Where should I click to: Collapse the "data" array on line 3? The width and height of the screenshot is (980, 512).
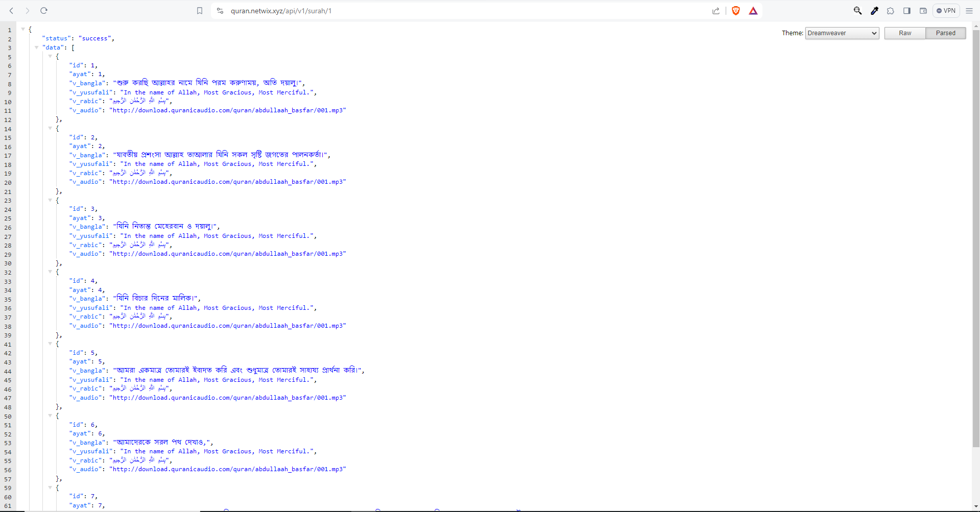coord(36,47)
